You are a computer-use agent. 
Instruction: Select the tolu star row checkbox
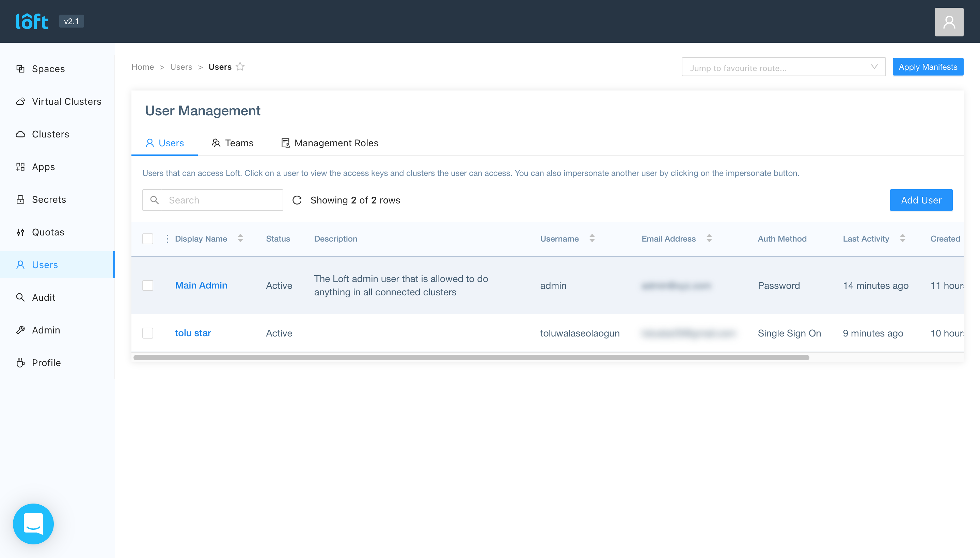[x=148, y=333]
